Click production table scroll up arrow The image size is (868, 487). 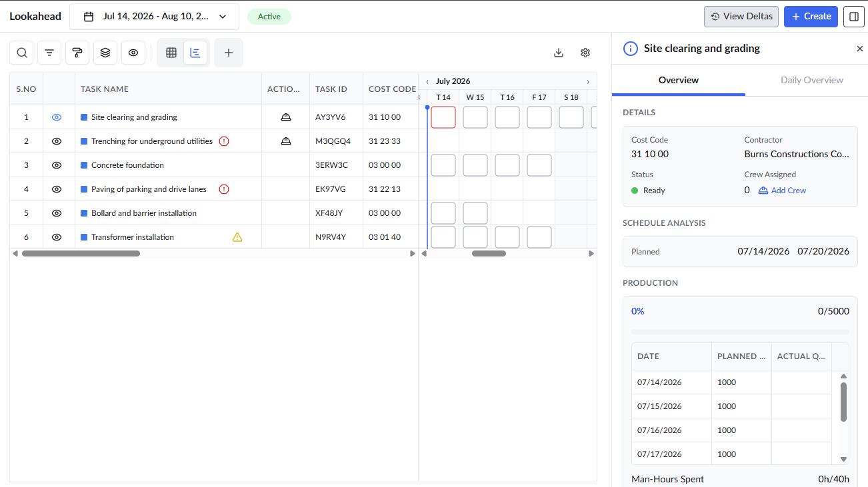(x=843, y=376)
